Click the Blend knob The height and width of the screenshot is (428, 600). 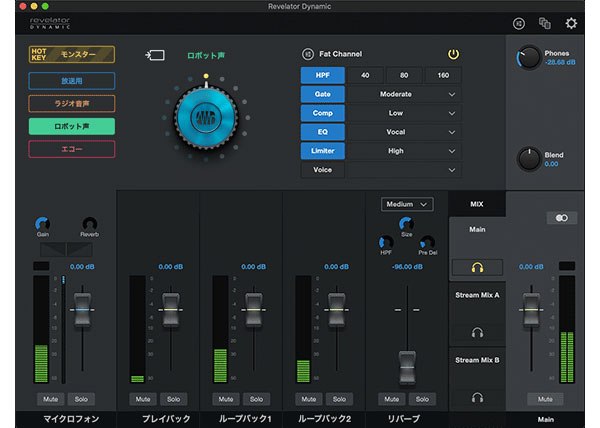[529, 159]
